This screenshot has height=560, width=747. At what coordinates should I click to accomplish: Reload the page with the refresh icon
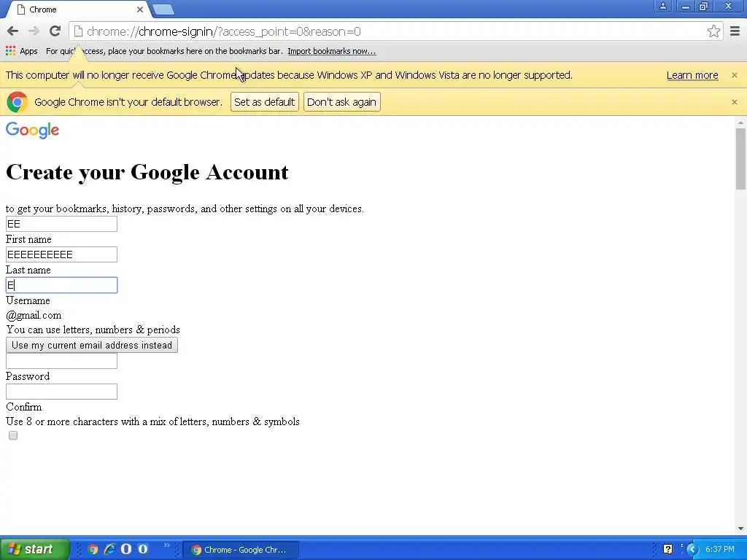point(55,31)
